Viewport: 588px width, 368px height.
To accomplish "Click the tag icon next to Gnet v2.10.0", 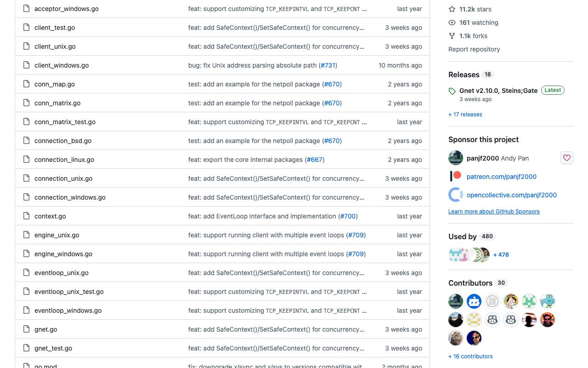I will click(x=452, y=91).
